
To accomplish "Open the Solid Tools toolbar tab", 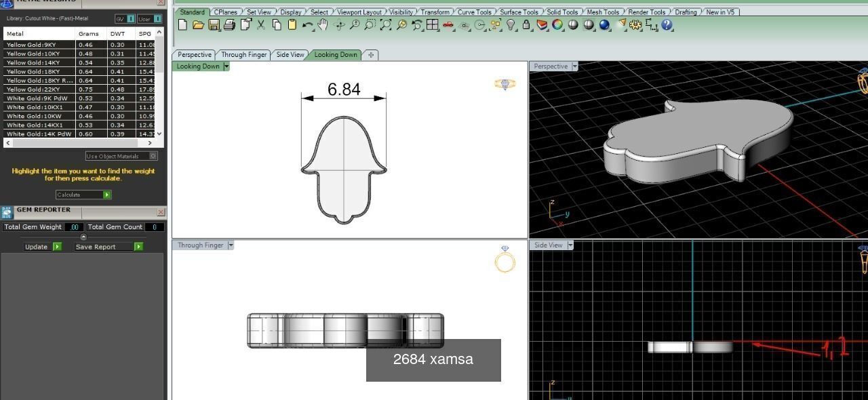I will point(562,12).
